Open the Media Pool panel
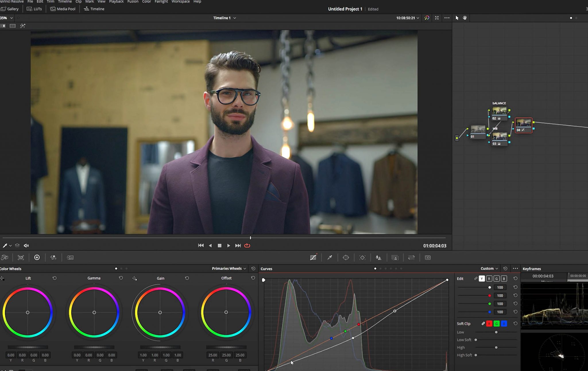Image resolution: width=588 pixels, height=371 pixels. tap(63, 9)
